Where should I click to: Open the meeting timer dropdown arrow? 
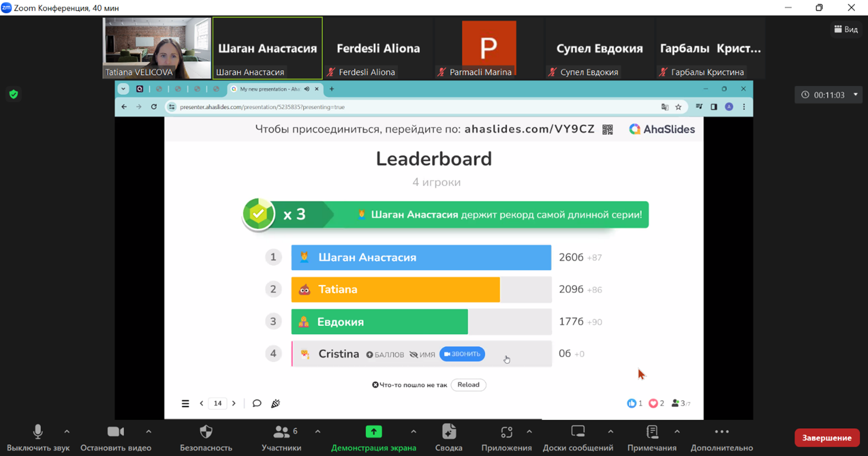(856, 94)
